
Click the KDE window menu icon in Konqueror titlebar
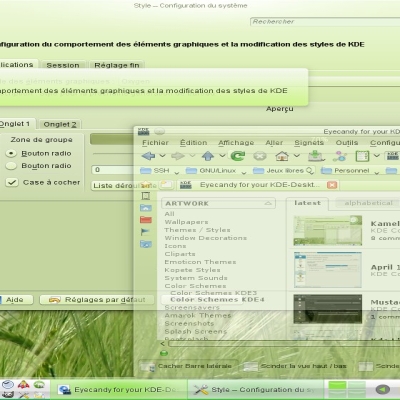[144, 131]
